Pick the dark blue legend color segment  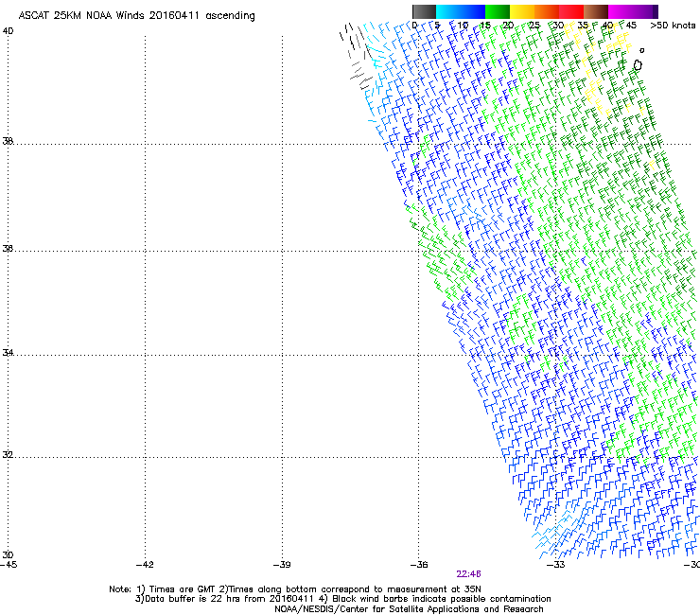pyautogui.click(x=473, y=11)
